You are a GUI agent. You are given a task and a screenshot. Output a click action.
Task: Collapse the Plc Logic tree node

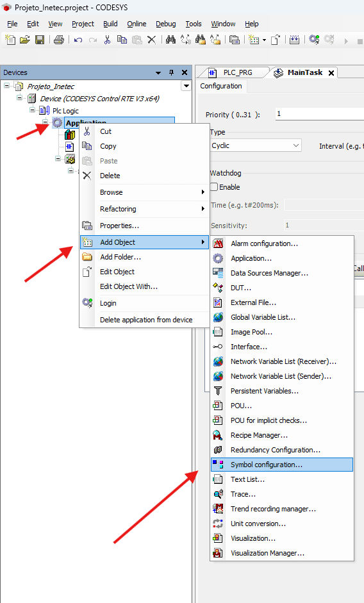coord(32,110)
